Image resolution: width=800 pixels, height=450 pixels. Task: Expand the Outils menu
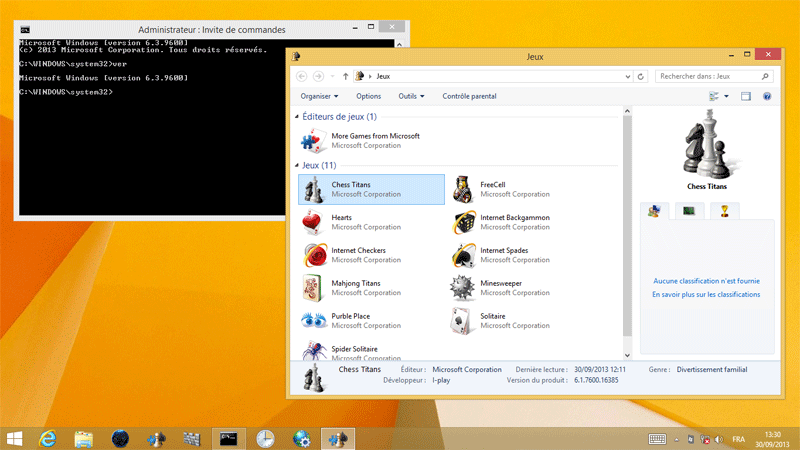pyautogui.click(x=411, y=96)
